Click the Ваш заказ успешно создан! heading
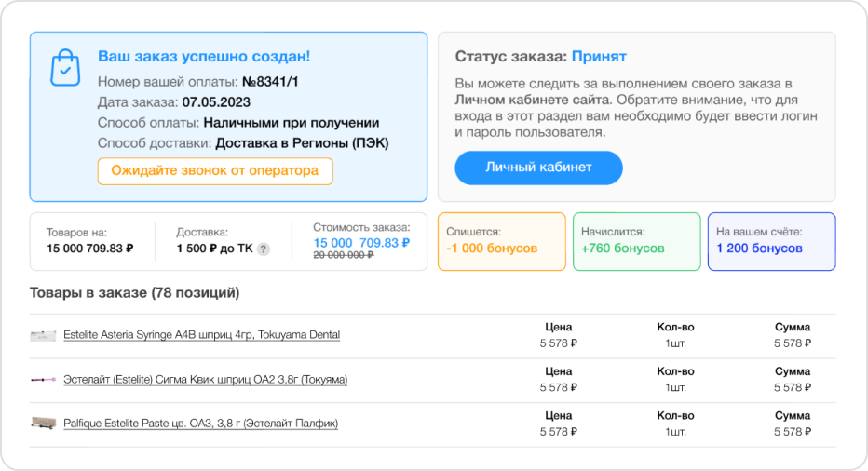868x471 pixels. (x=204, y=57)
